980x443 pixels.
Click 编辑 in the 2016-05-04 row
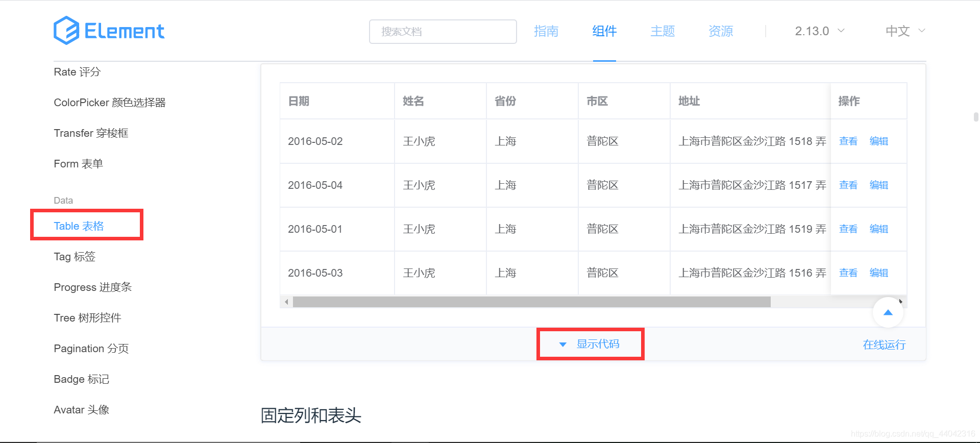(879, 185)
